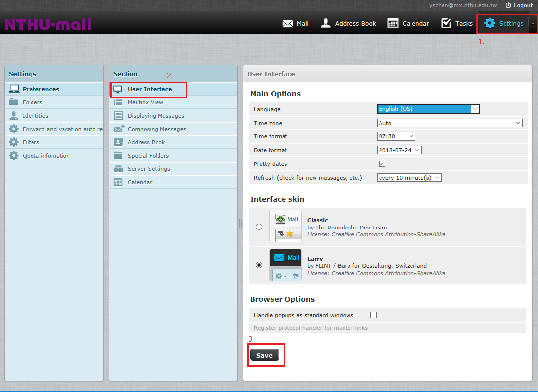The image size is (538, 392).
Task: Click the Save button
Action: click(264, 355)
